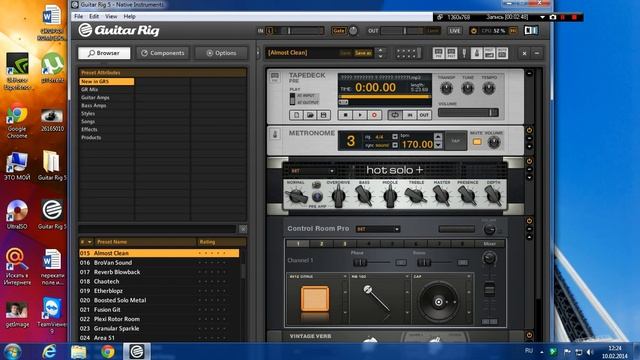The width and height of the screenshot is (640, 360).
Task: Select 'New in GR5' preset attribute
Action: tap(107, 82)
